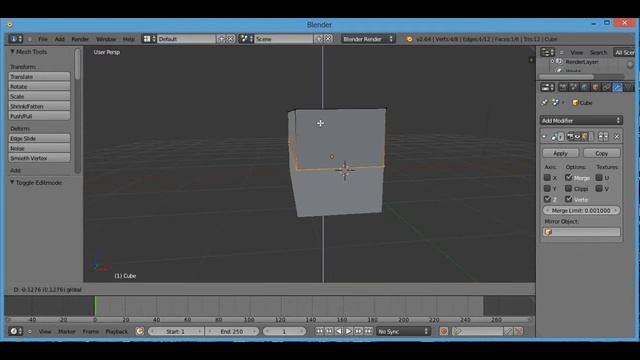Add a new scene with plus icon

click(319, 39)
